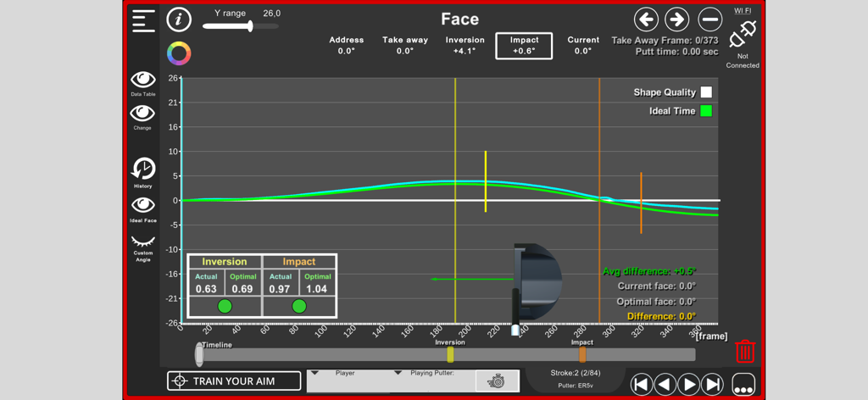Step to previous stroke
This screenshot has height=400, width=868.
click(665, 385)
